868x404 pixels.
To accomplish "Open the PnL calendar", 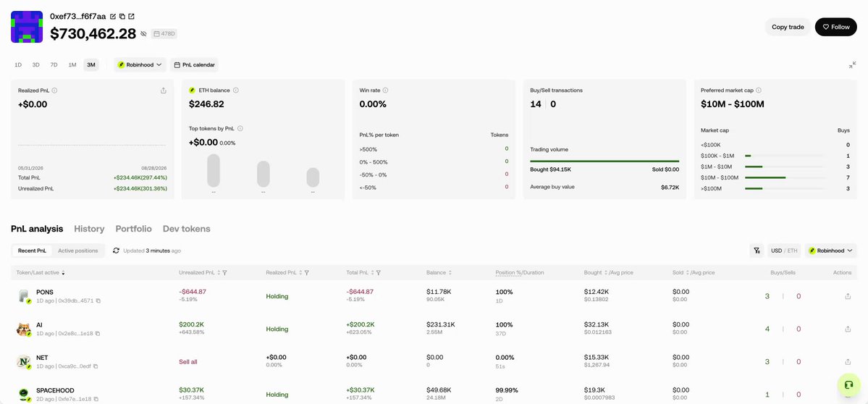I will click(x=194, y=64).
